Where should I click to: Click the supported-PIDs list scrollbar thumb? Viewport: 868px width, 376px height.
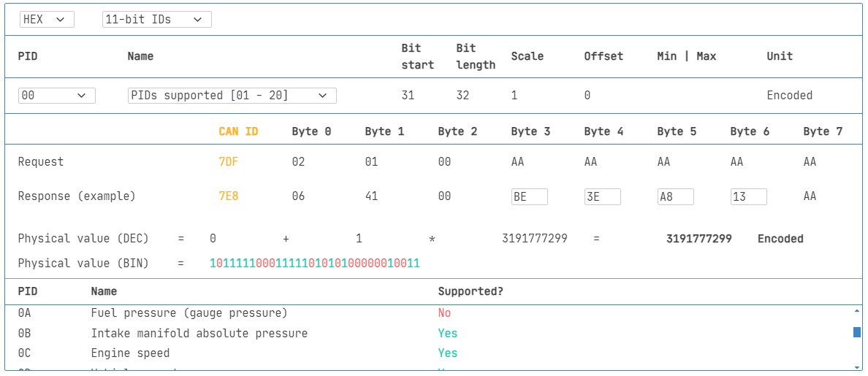click(857, 331)
